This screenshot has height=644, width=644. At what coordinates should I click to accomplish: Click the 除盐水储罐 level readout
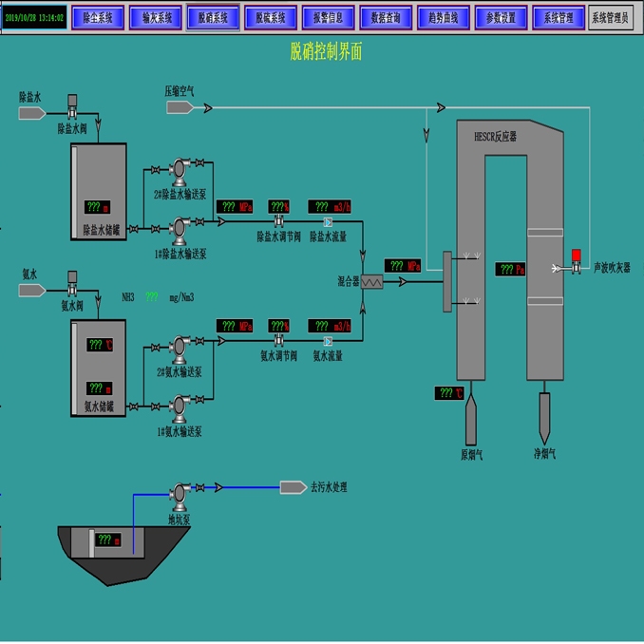(x=97, y=207)
